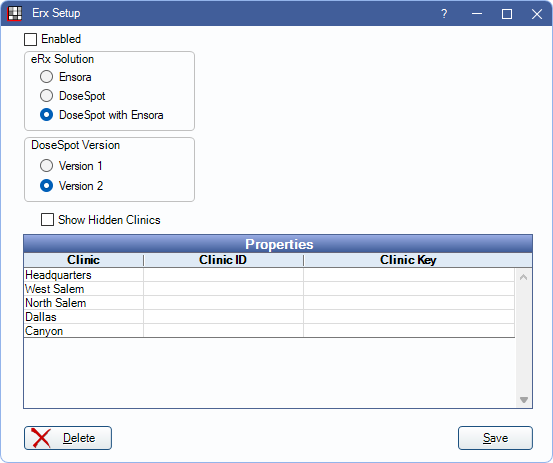The height and width of the screenshot is (463, 553).
Task: Check the Enabled checkbox
Action: 30,39
